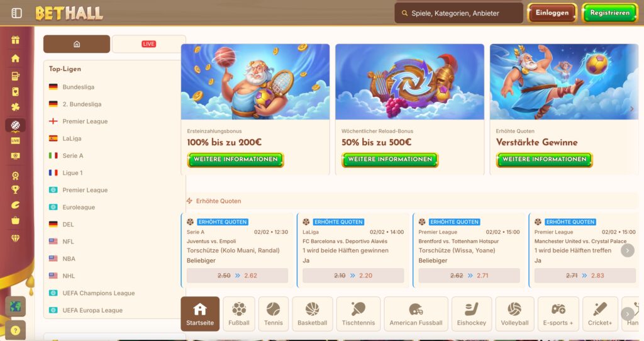This screenshot has width=644, height=341.
Task: Select the Tischtennis sport icon
Action: pyautogui.click(x=358, y=314)
